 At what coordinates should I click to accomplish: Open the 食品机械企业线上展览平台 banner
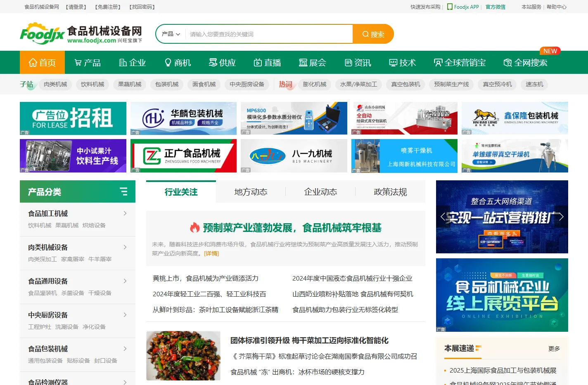click(x=502, y=295)
